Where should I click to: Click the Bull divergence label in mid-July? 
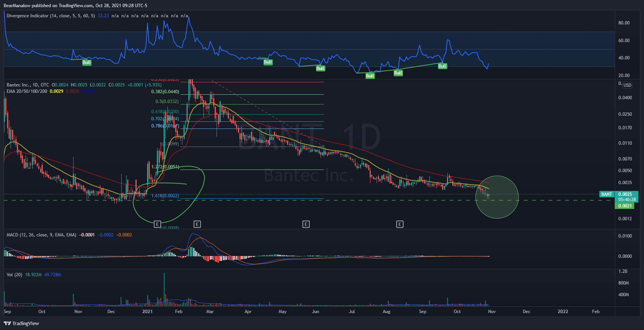click(x=370, y=76)
